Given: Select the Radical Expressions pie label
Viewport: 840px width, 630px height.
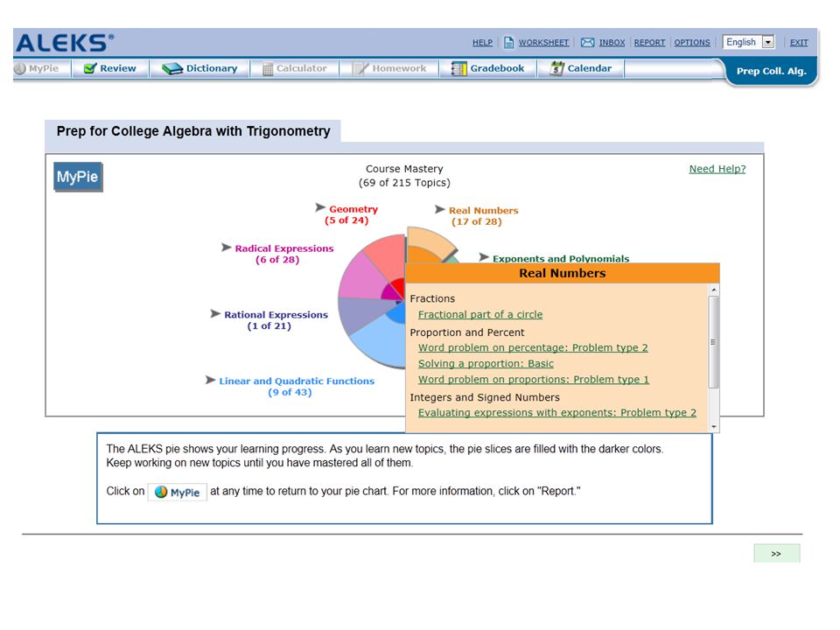Looking at the screenshot, I should (283, 254).
